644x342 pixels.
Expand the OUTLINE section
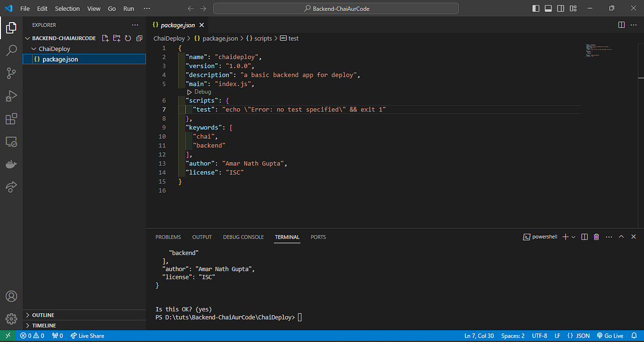pyautogui.click(x=41, y=315)
